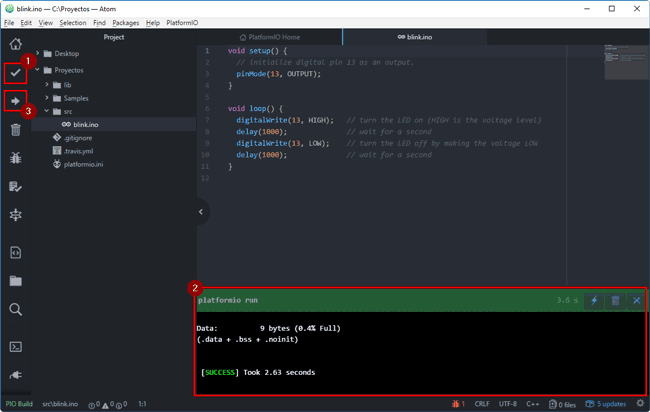Click the Project panel header
This screenshot has height=412, width=650.
(114, 37)
